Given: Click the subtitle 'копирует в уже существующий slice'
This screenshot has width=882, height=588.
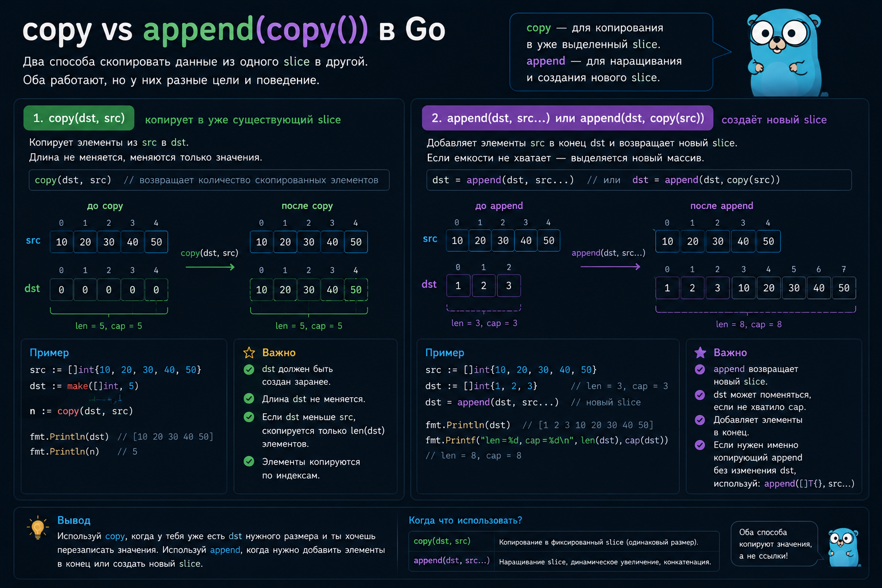Looking at the screenshot, I should tap(243, 119).
